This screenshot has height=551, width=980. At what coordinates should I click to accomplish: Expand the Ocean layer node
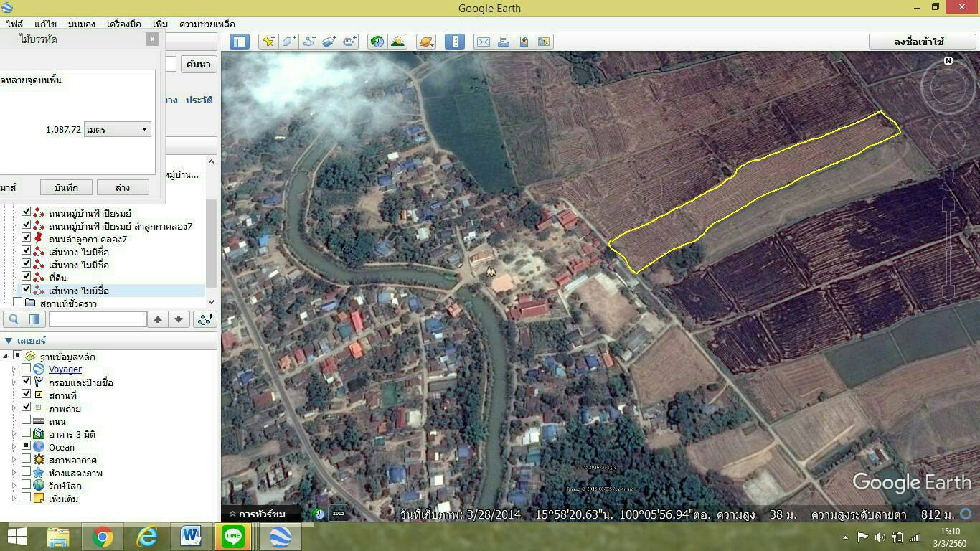click(14, 446)
